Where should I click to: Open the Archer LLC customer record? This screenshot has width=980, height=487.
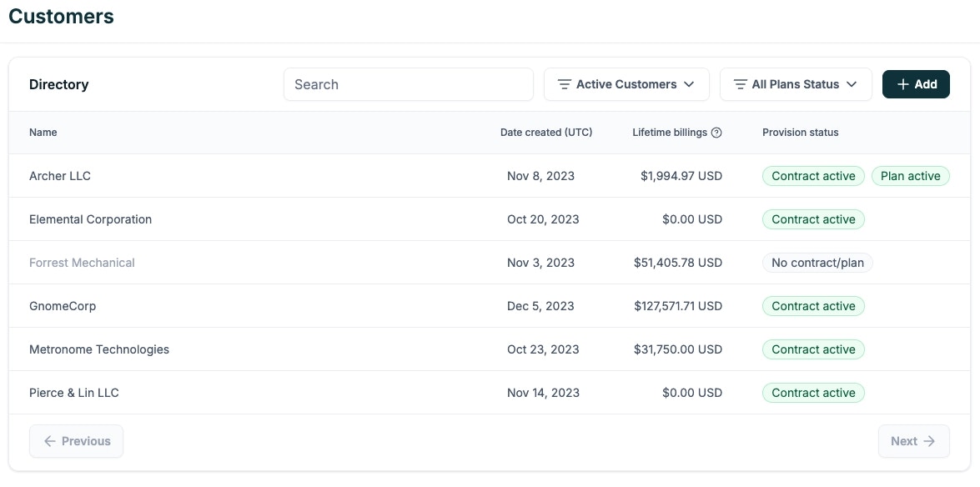(x=59, y=176)
